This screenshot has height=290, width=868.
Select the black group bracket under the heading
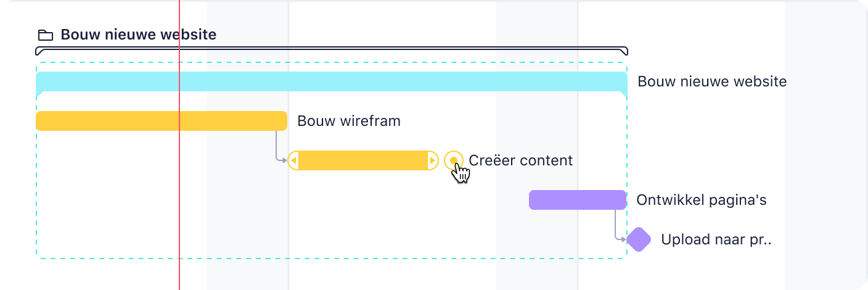coord(332,51)
